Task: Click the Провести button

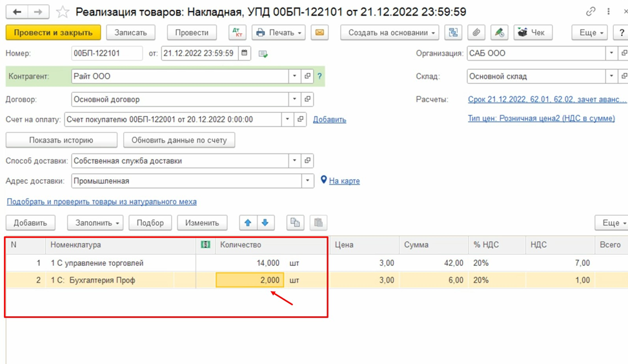Action: coord(192,32)
